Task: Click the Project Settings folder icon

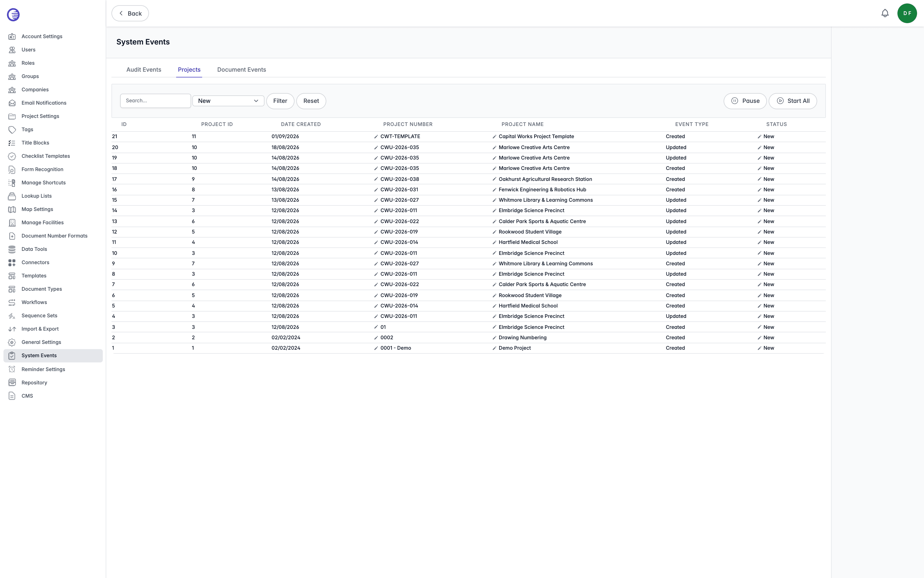Action: coord(12,116)
